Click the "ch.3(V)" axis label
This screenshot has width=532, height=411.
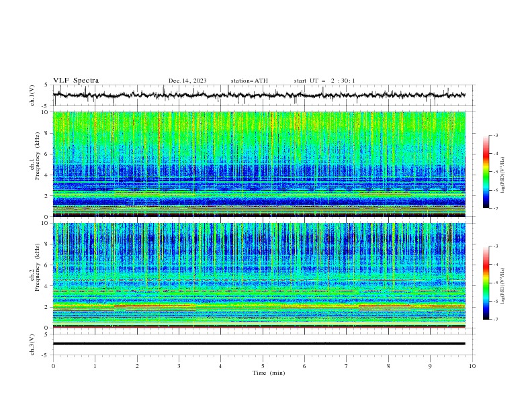(x=32, y=345)
